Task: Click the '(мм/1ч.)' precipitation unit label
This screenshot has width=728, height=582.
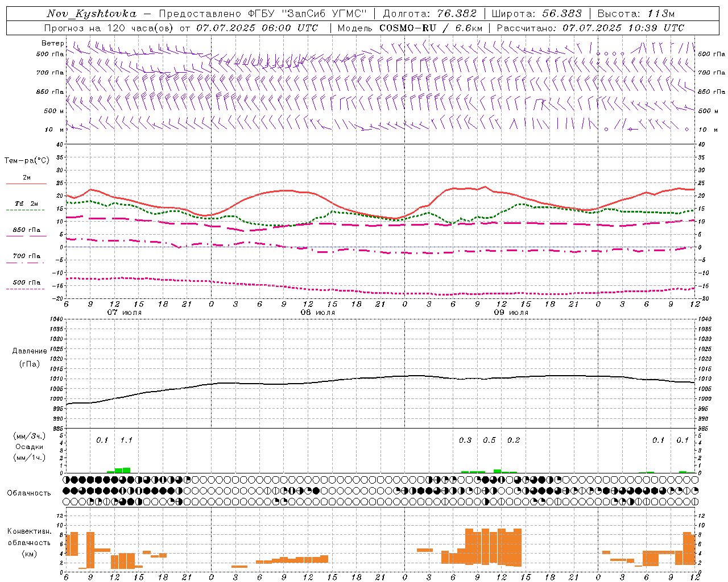Action: click(29, 458)
